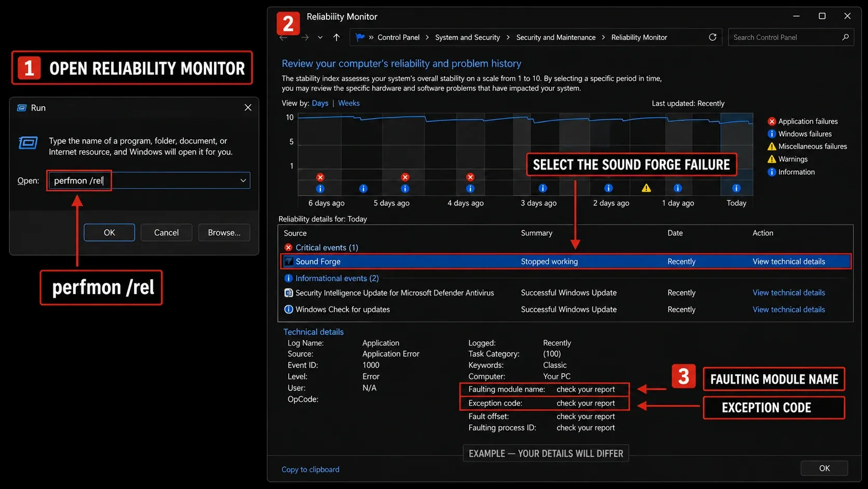Click the Sound Forge app icon in the list
This screenshot has height=489, width=868.
(289, 261)
